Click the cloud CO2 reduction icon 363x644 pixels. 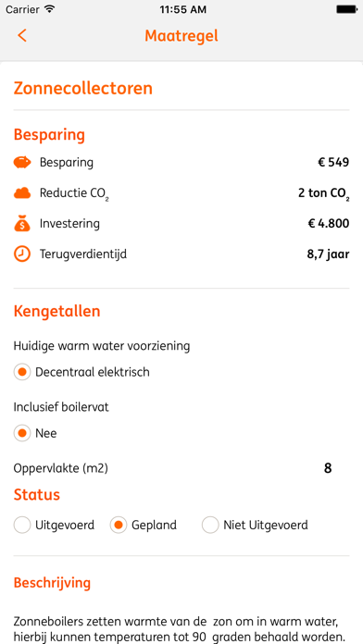(x=22, y=193)
